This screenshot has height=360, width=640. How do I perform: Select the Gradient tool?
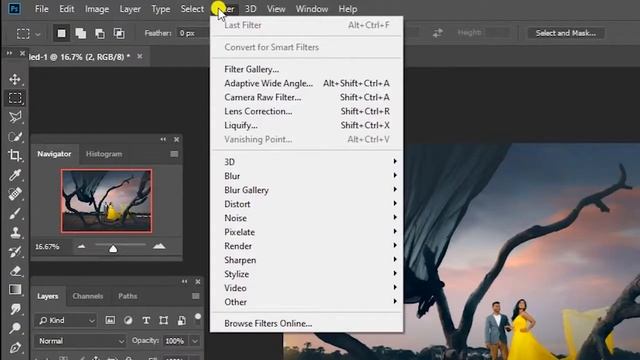point(15,290)
